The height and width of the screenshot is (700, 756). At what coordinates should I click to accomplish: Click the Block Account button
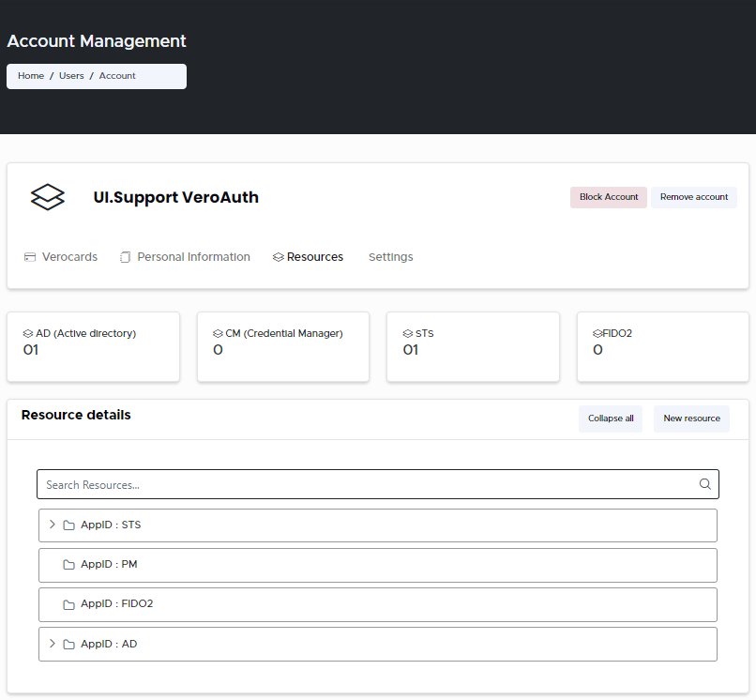tap(609, 197)
